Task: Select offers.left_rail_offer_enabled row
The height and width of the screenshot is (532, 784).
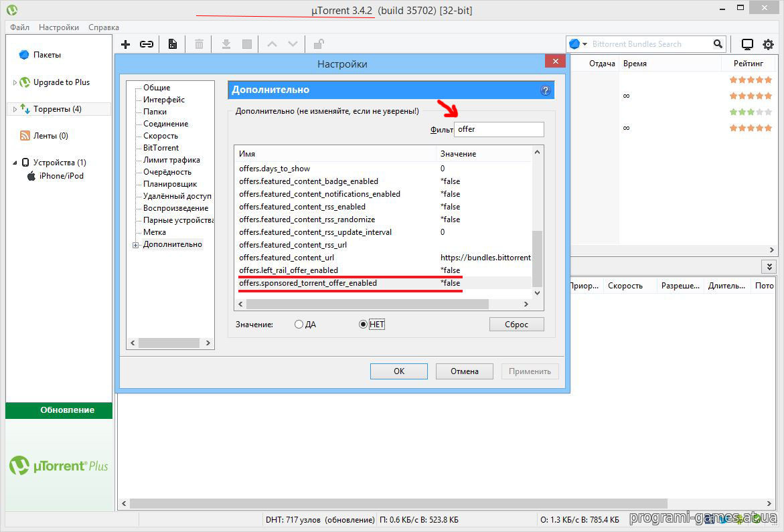Action: pos(384,270)
